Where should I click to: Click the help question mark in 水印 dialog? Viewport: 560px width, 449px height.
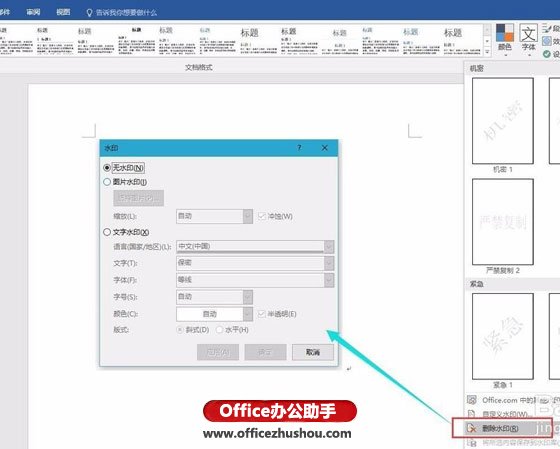point(299,148)
